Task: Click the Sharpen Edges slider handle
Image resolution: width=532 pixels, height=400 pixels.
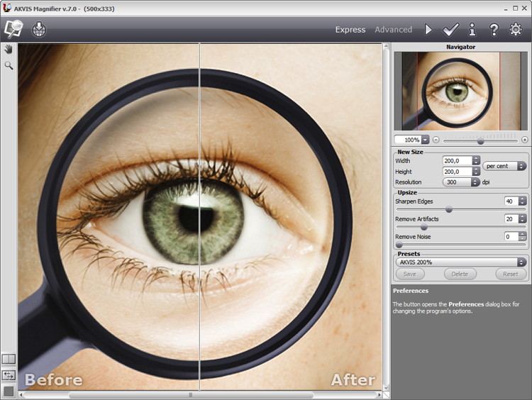Action: [449, 210]
